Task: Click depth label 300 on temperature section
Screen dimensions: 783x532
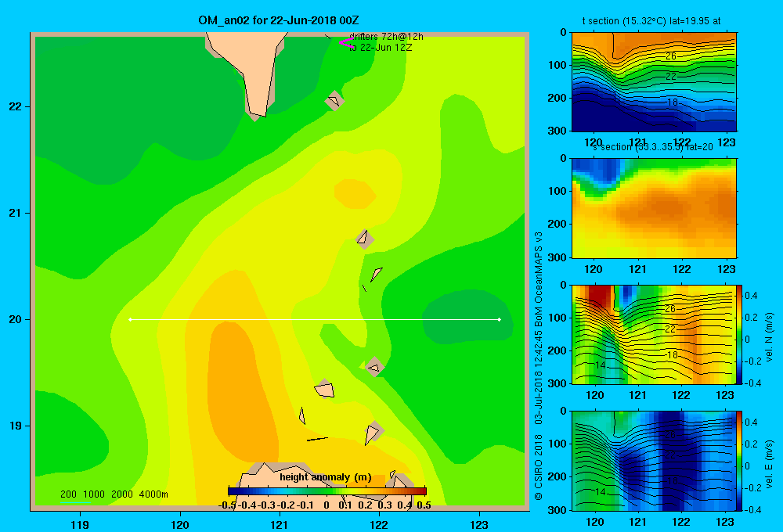Action: [559, 131]
